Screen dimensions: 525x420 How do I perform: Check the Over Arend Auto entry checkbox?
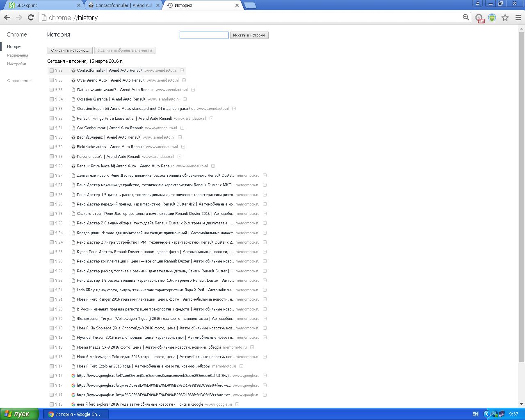[52, 80]
